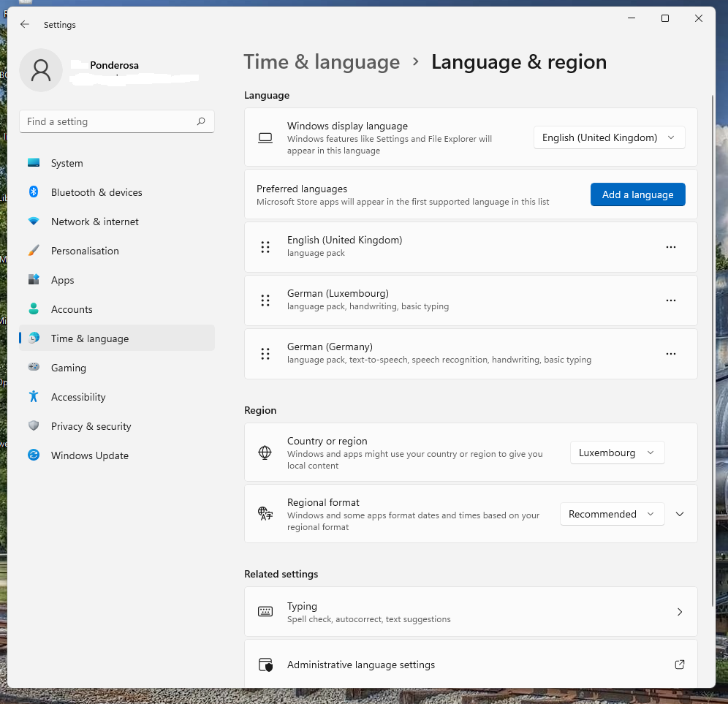Click the Ponderosa account name
Image resolution: width=728 pixels, height=704 pixels.
(x=114, y=65)
